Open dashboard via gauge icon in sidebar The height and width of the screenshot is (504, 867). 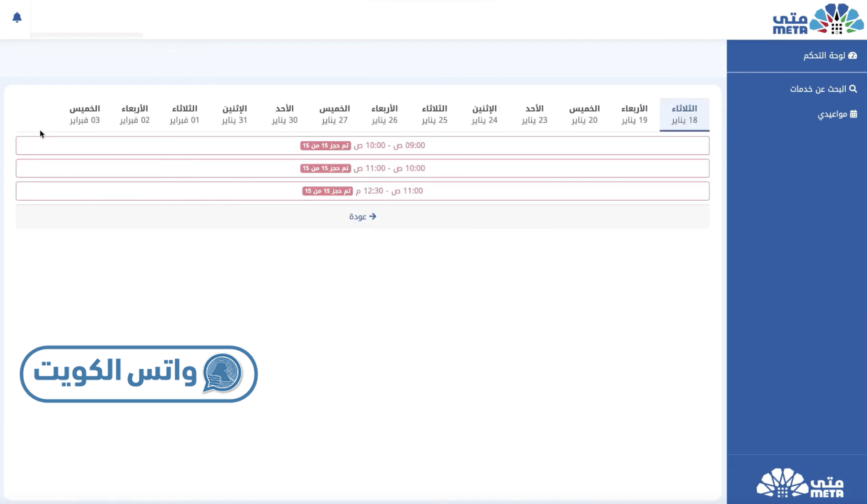[x=853, y=56]
